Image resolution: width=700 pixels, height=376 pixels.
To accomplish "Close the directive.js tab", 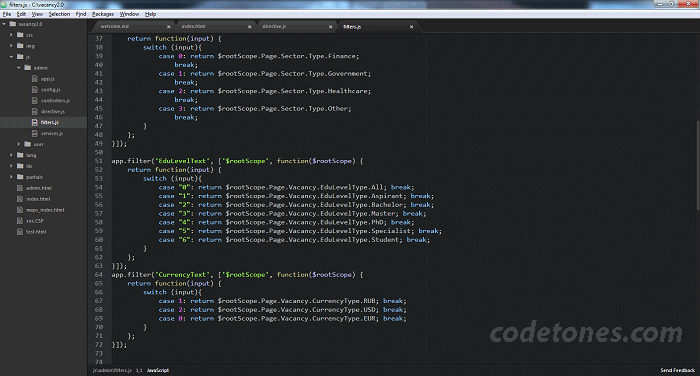I will click(x=330, y=27).
